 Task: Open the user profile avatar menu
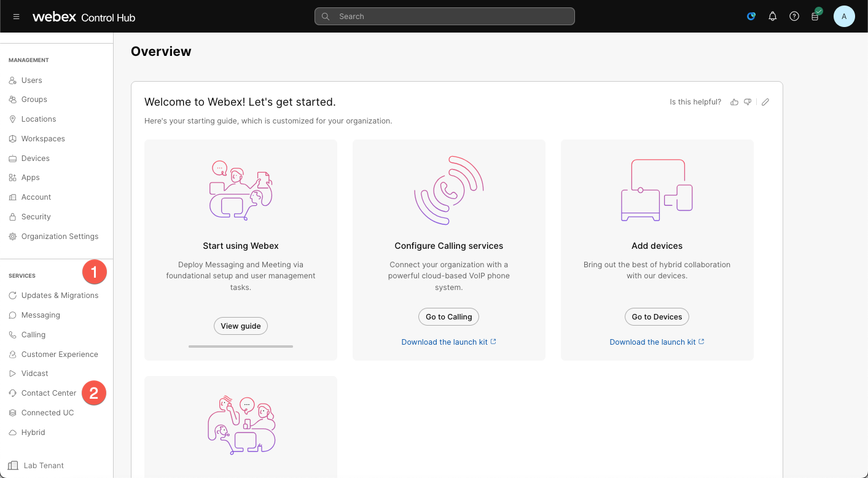(x=844, y=17)
